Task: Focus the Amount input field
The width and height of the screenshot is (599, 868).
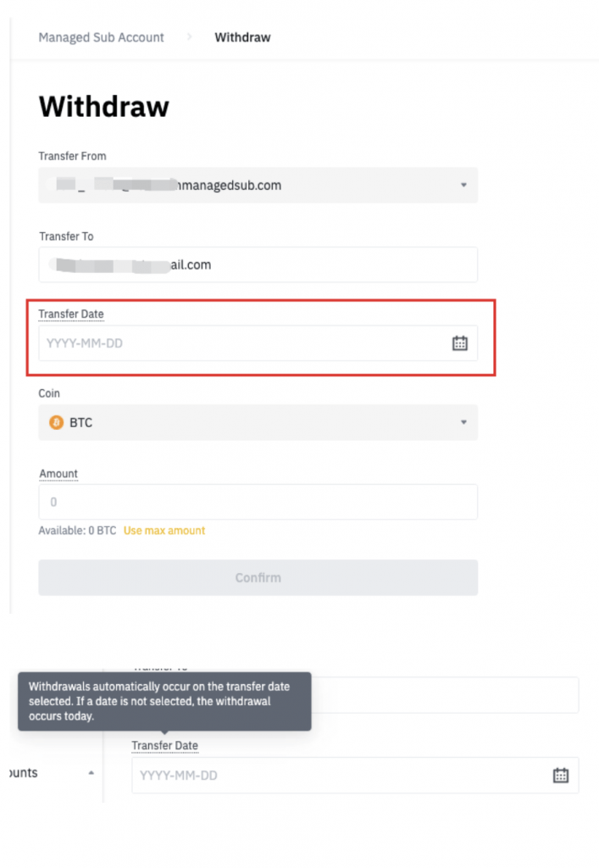Action: coord(258,502)
